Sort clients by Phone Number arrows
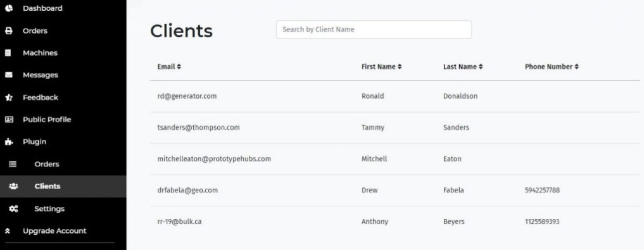The width and height of the screenshot is (644, 250). click(x=576, y=66)
